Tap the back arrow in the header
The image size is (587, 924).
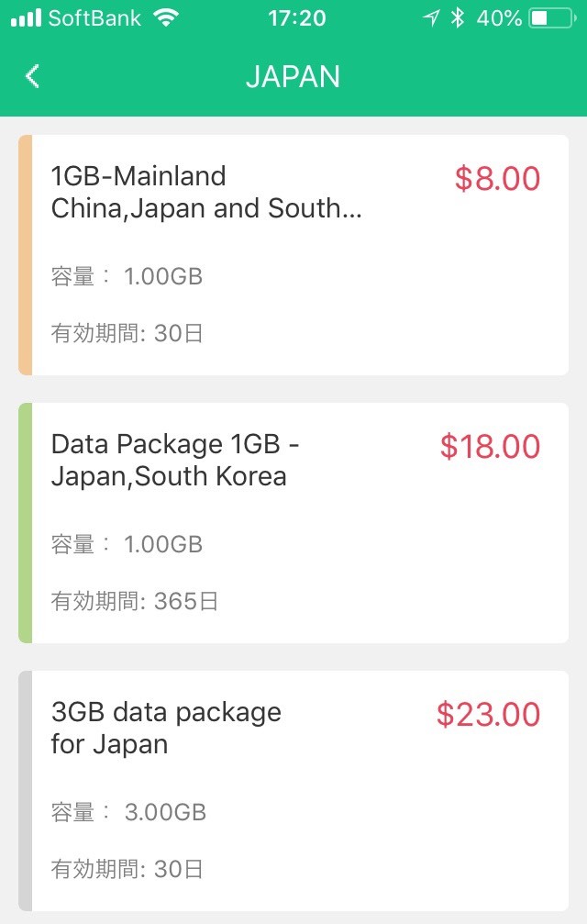[x=33, y=76]
